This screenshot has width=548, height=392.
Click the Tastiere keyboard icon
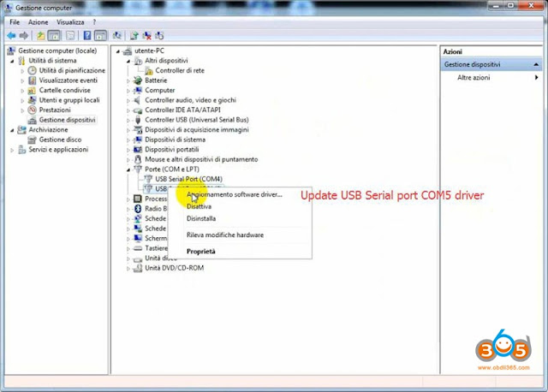pos(138,248)
